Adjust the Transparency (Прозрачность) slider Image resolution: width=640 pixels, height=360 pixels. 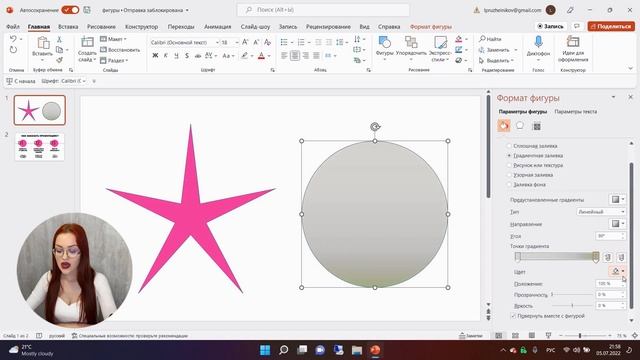coord(572,294)
